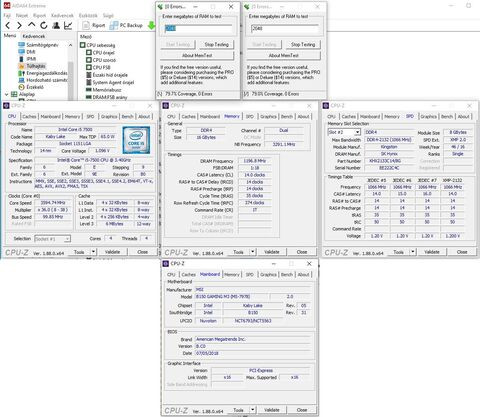This screenshot has width=480, height=417.
Task: Open the Riport menu
Action: tap(39, 15)
